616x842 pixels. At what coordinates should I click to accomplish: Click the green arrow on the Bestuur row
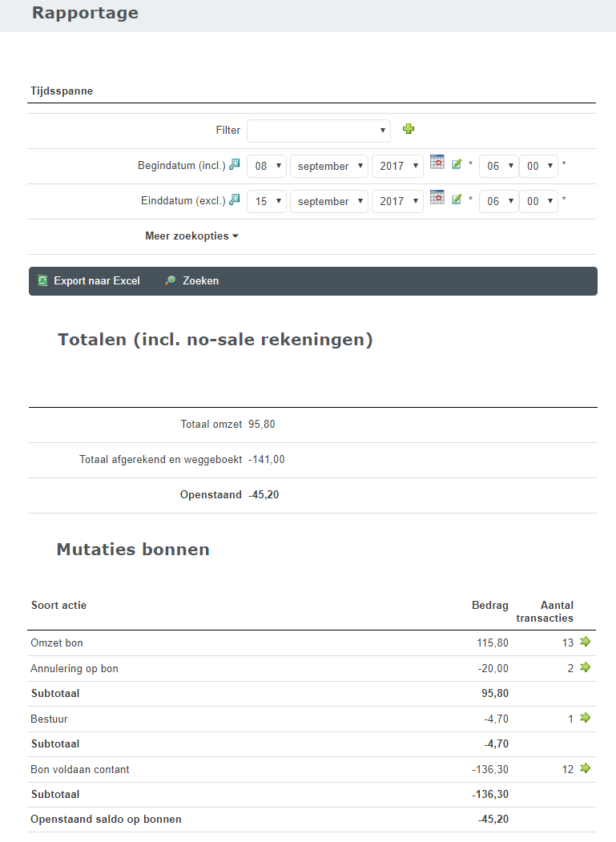(586, 718)
